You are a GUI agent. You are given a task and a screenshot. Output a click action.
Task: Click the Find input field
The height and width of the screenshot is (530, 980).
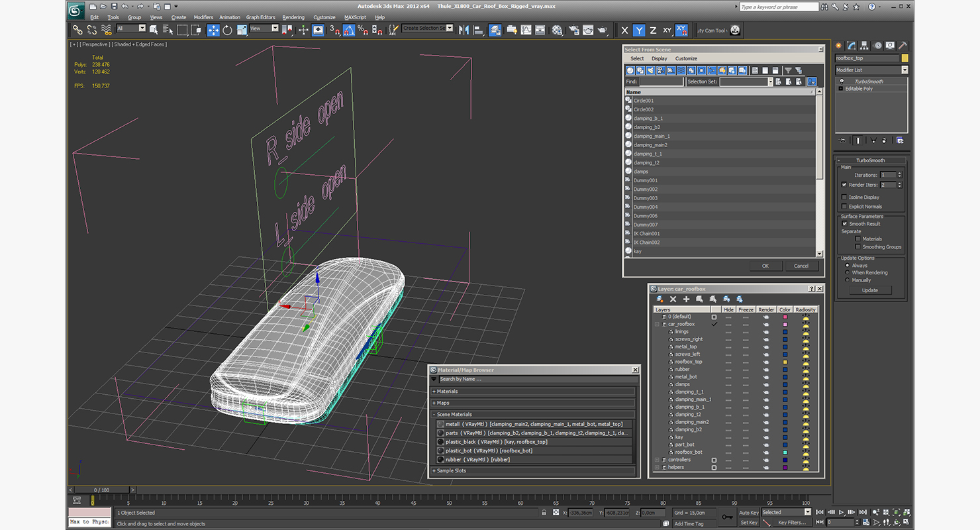pyautogui.click(x=661, y=81)
